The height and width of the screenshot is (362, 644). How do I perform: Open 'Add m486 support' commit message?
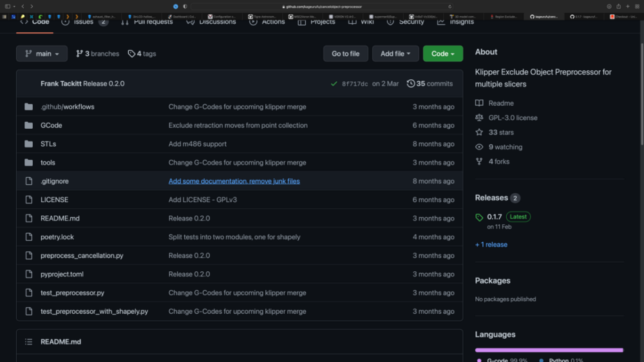tap(197, 144)
